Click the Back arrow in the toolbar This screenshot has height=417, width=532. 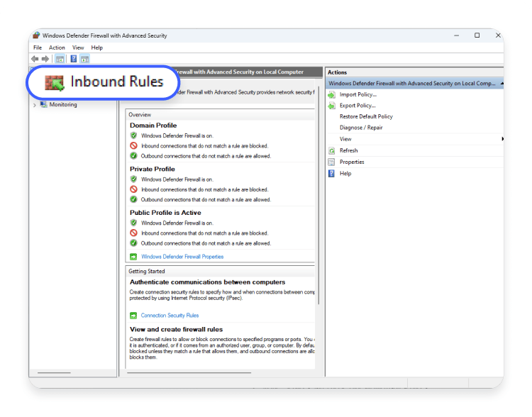[35, 59]
